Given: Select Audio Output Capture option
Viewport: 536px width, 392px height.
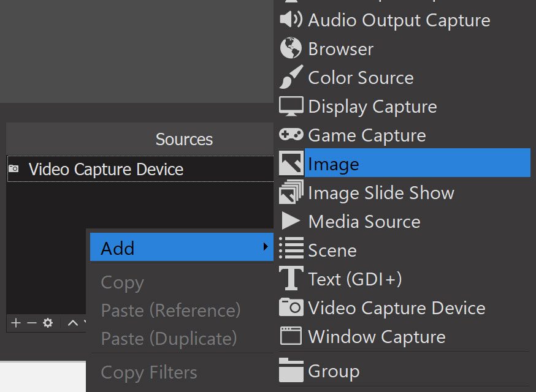Looking at the screenshot, I should click(x=399, y=20).
